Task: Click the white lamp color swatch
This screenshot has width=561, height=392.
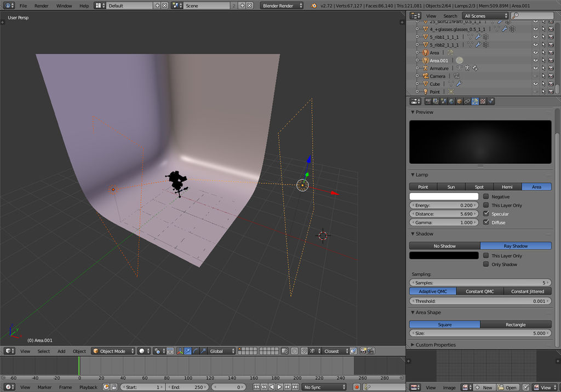Action: [444, 197]
